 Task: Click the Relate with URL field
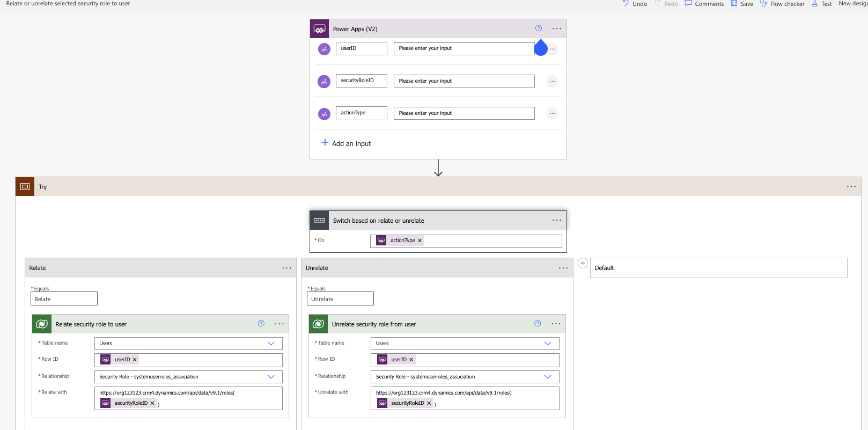click(188, 398)
